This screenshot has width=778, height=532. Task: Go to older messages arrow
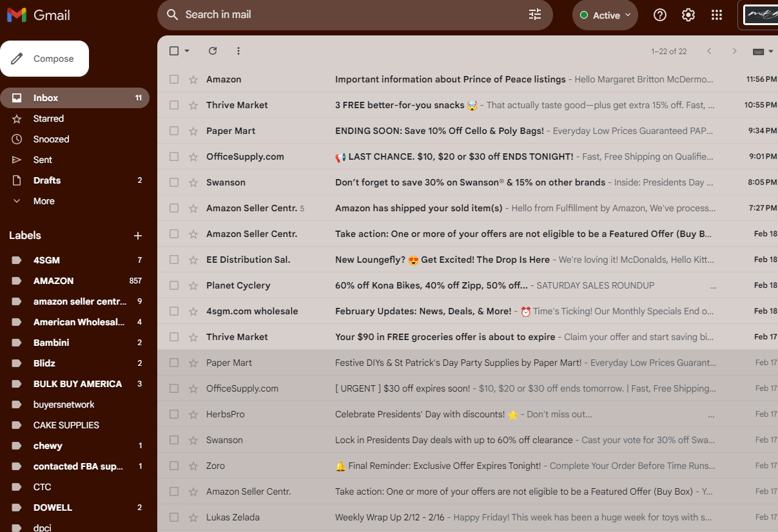[734, 51]
